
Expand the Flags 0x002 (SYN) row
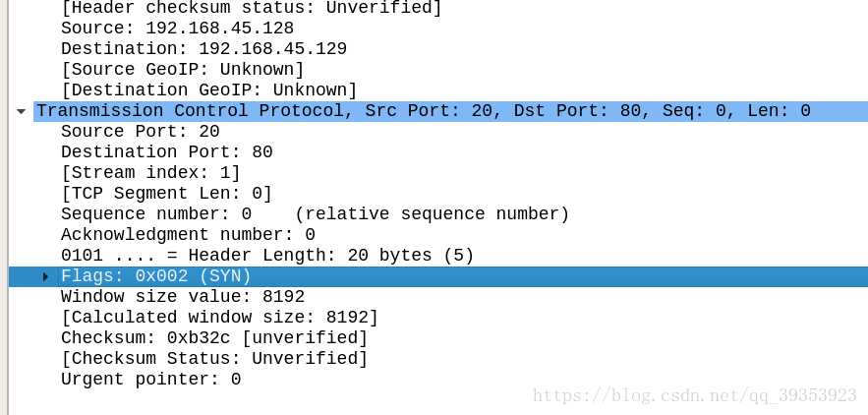coord(46,276)
